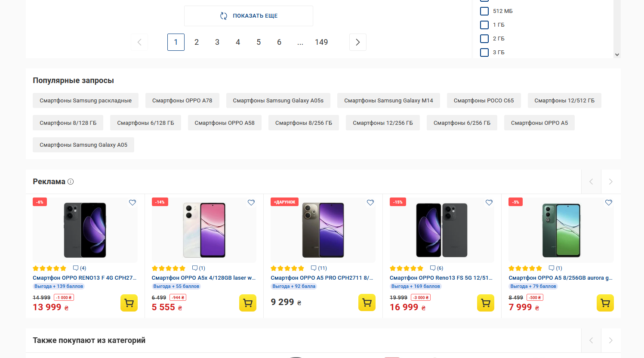This screenshot has width=644, height=358.
Task: Favorite the OPPO Reno13 FS 5G
Action: [x=489, y=203]
